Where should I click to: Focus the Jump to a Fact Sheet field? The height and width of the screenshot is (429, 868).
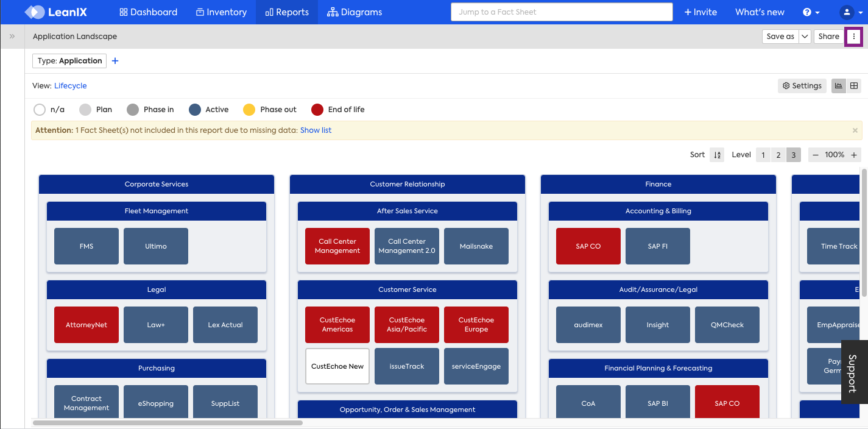click(x=562, y=12)
